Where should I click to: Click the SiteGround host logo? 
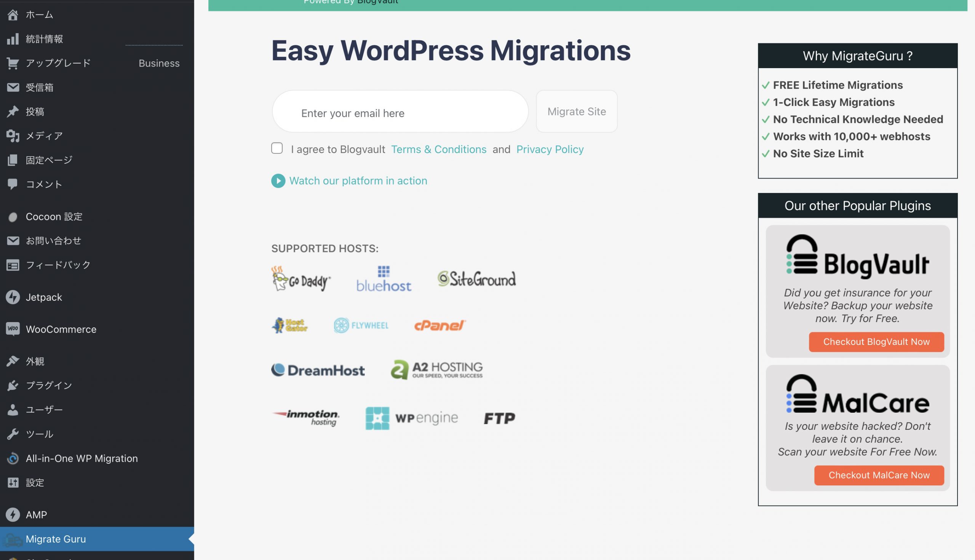476,279
